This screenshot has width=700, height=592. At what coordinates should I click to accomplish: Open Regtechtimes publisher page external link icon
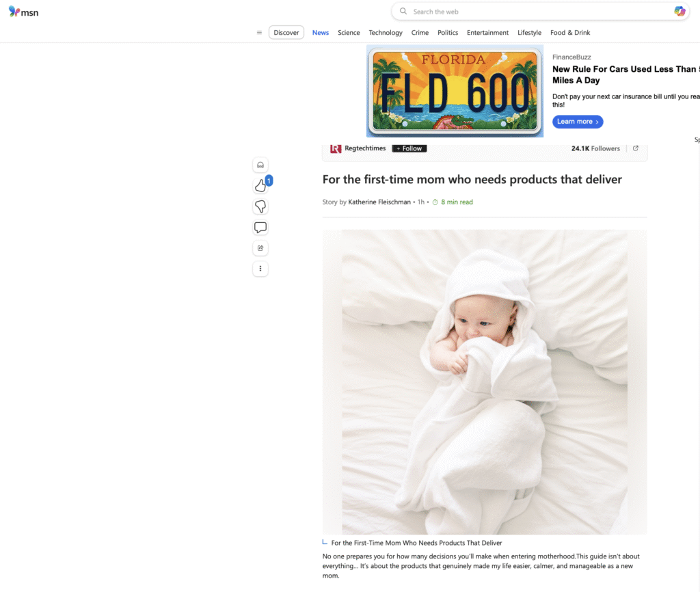pos(636,148)
